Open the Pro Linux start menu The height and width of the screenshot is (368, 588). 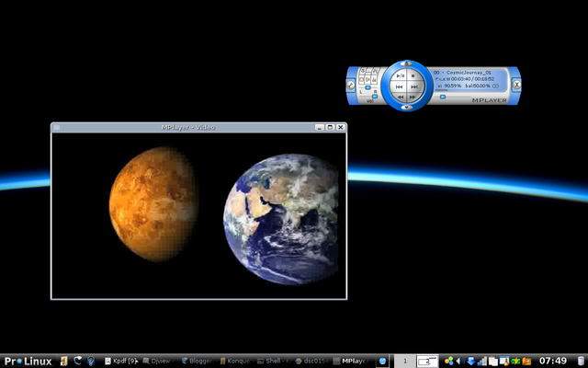tap(28, 361)
